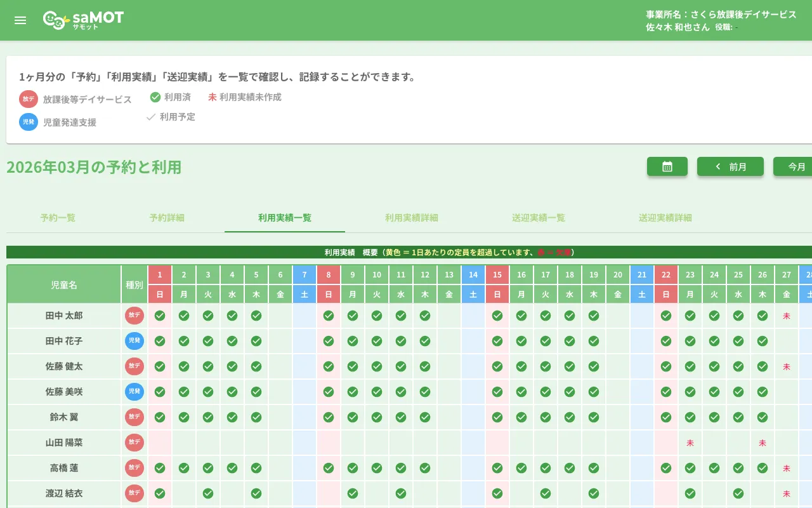Click the 放デ badge beside 田中 太郎
Viewport: 812px width, 508px height.
134,316
